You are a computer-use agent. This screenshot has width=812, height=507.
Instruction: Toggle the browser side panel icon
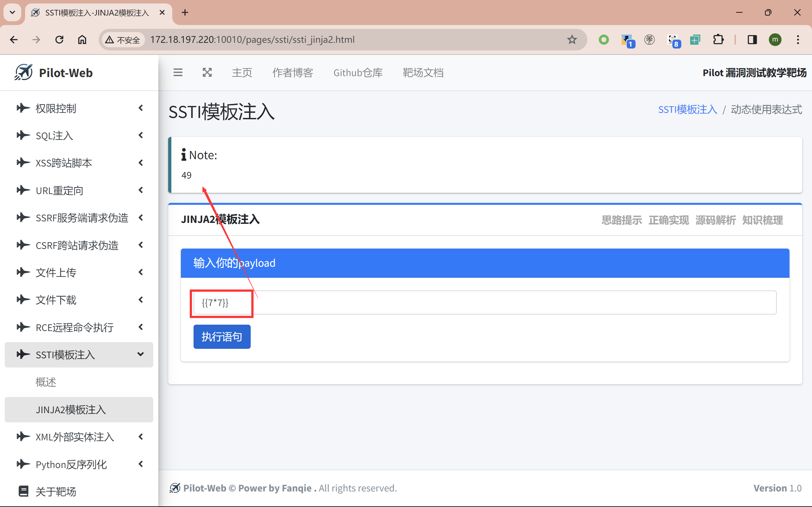coord(752,40)
